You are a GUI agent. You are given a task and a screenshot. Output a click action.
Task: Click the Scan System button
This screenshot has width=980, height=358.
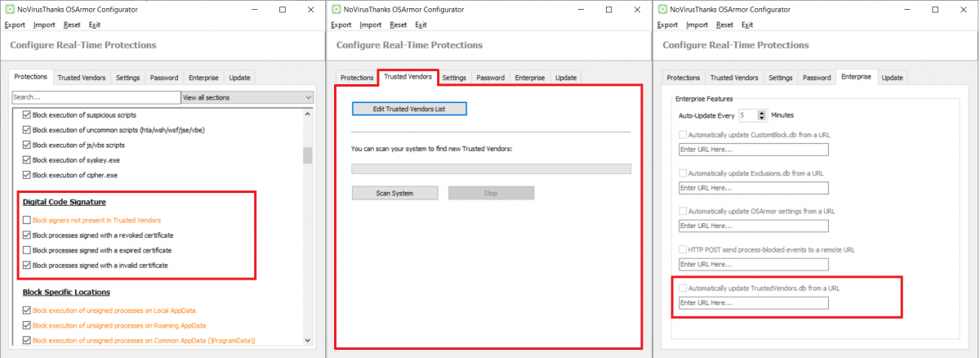tap(394, 193)
